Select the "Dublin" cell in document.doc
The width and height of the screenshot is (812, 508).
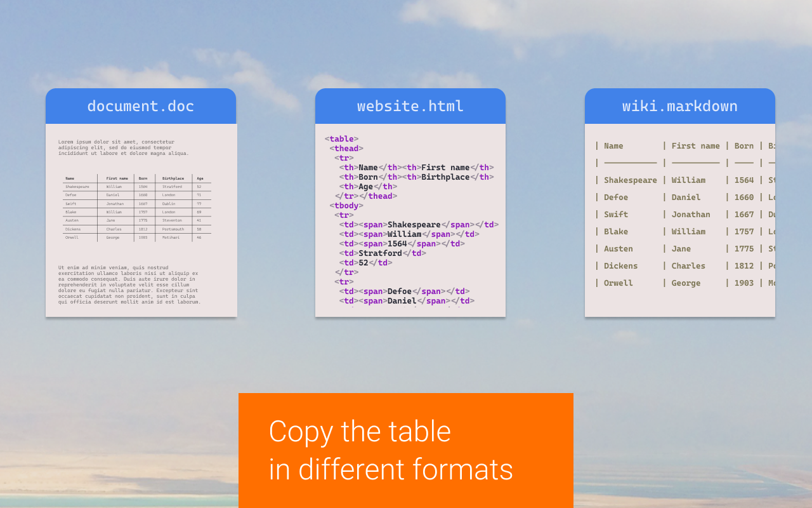[x=169, y=204]
